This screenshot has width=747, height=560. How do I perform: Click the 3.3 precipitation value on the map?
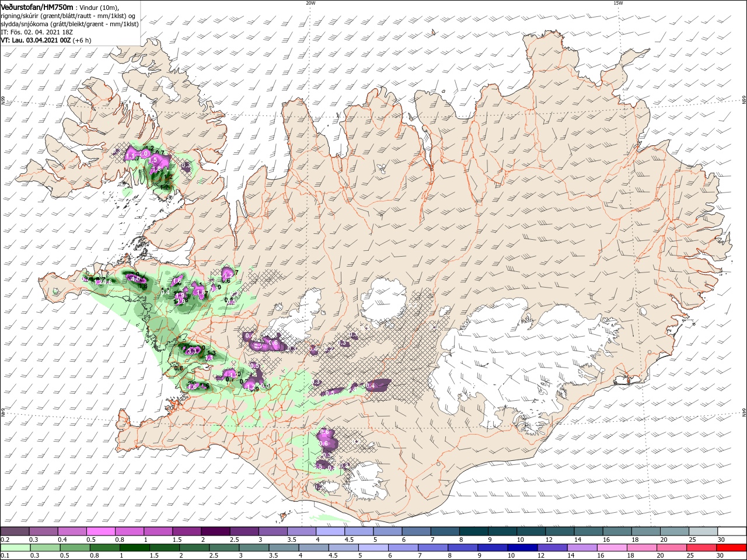click(192, 351)
